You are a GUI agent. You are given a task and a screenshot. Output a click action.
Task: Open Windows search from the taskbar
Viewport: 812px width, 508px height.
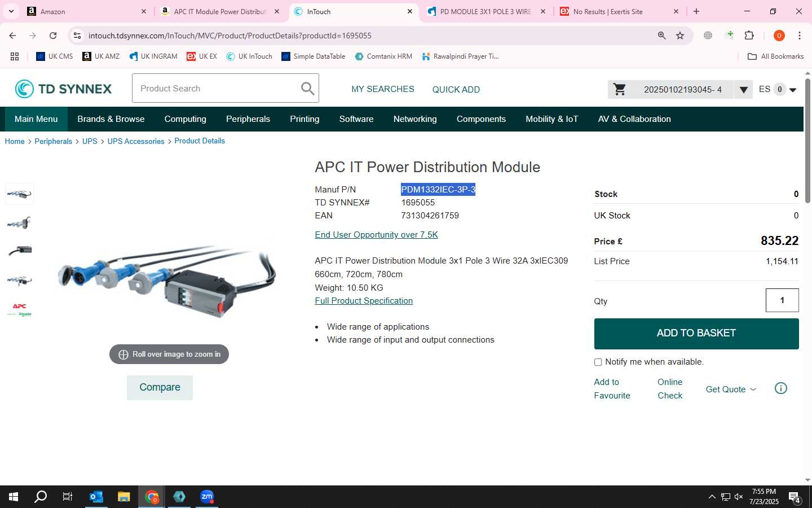pyautogui.click(x=41, y=497)
